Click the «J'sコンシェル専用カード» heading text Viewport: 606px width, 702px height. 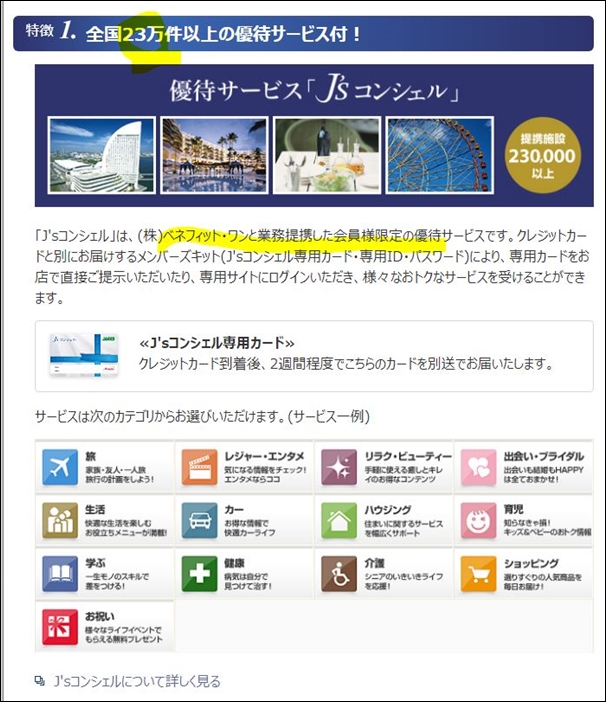pyautogui.click(x=217, y=343)
